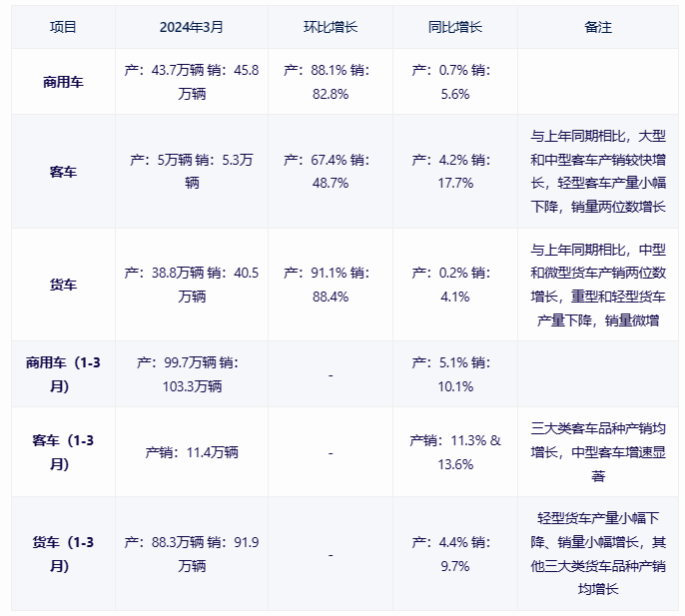Select the cell with 产：88.3万辆 销：91.9万辆

pyautogui.click(x=191, y=554)
